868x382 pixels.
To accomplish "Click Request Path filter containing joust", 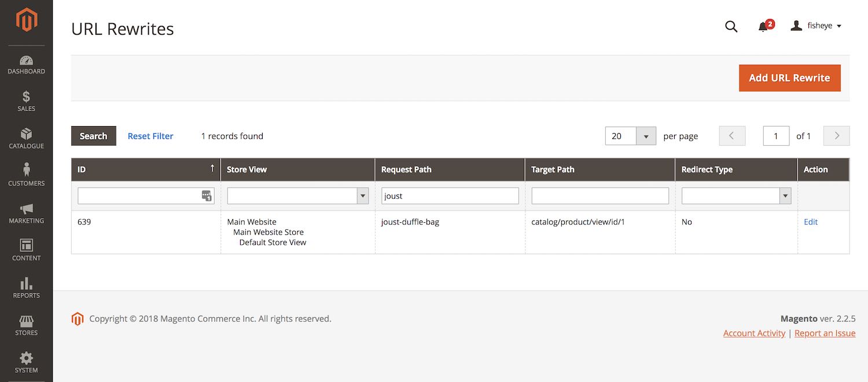I will (450, 196).
